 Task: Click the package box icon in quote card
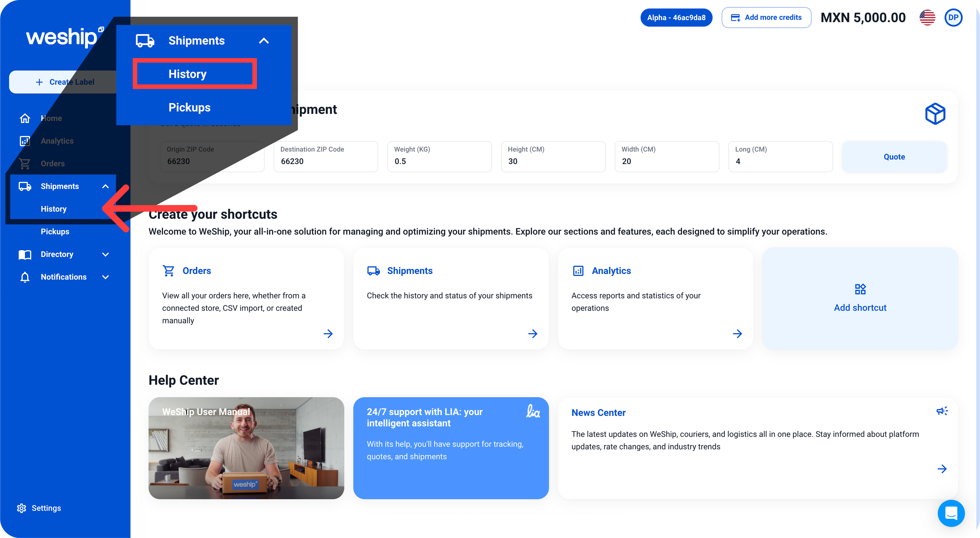[x=935, y=113]
